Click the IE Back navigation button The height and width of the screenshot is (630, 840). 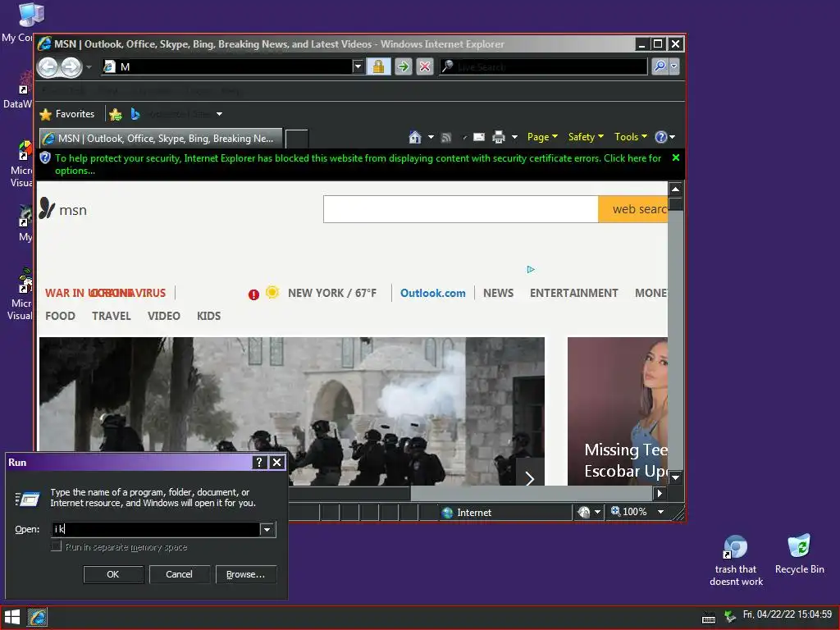click(x=48, y=67)
